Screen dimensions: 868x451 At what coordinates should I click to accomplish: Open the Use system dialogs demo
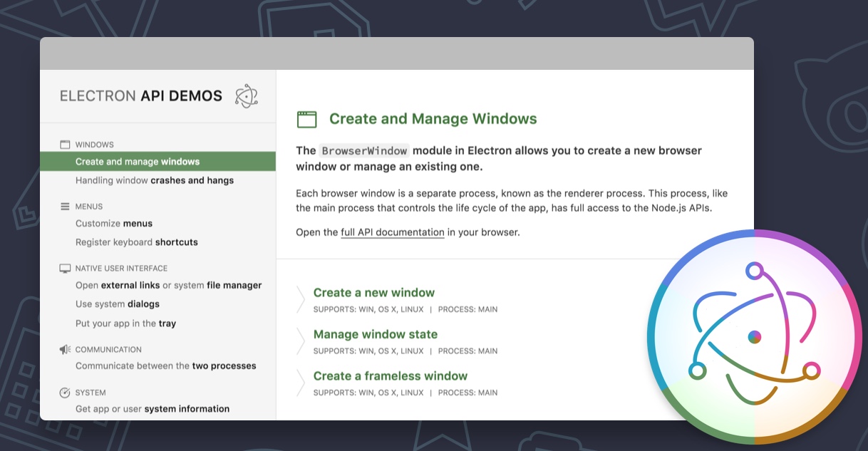coord(118,304)
